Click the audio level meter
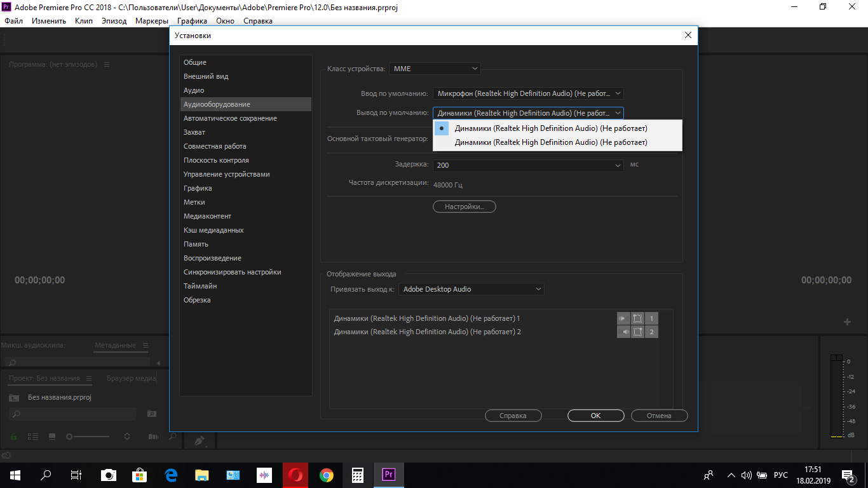 836,396
